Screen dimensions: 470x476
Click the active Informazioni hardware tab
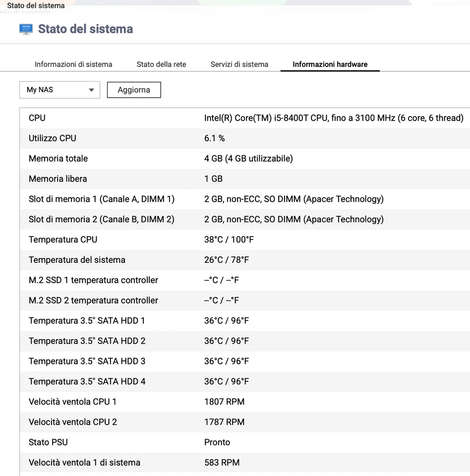coord(330,64)
